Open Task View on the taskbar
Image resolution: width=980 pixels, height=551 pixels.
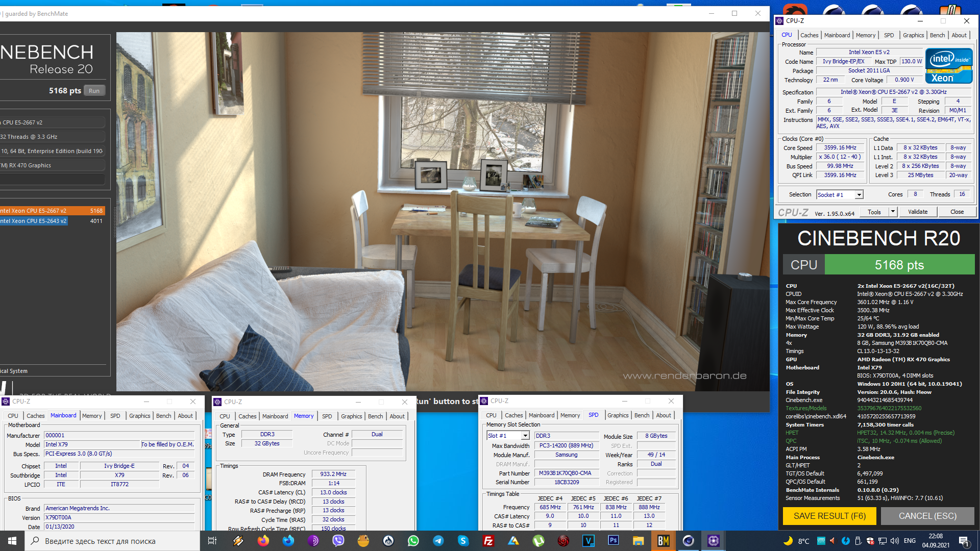click(x=212, y=541)
